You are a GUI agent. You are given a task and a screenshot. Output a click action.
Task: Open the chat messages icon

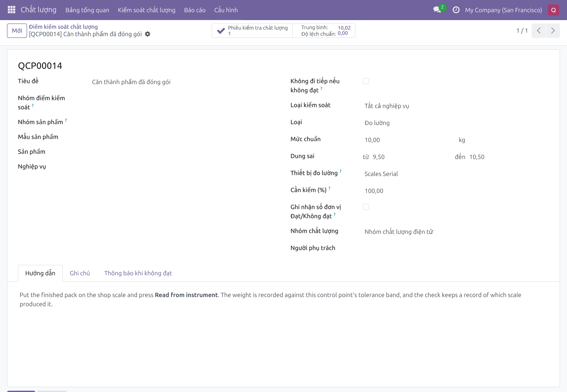[x=437, y=10]
